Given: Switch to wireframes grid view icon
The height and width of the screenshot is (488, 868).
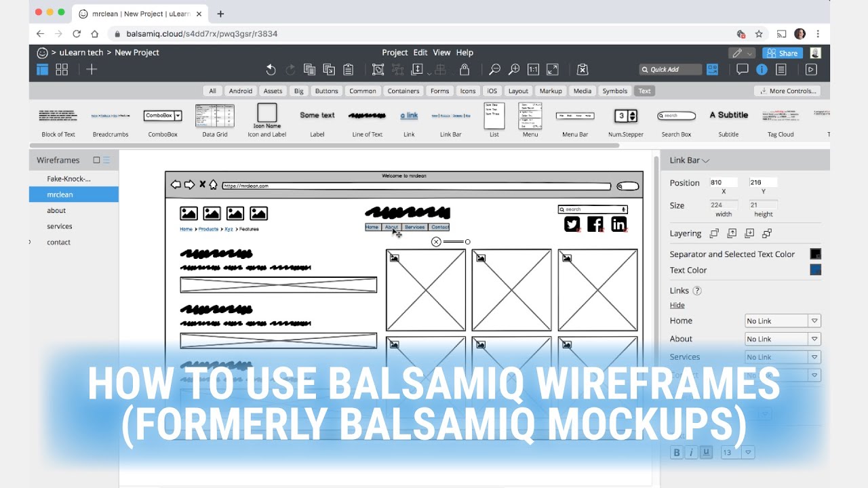Looking at the screenshot, I should click(x=62, y=69).
